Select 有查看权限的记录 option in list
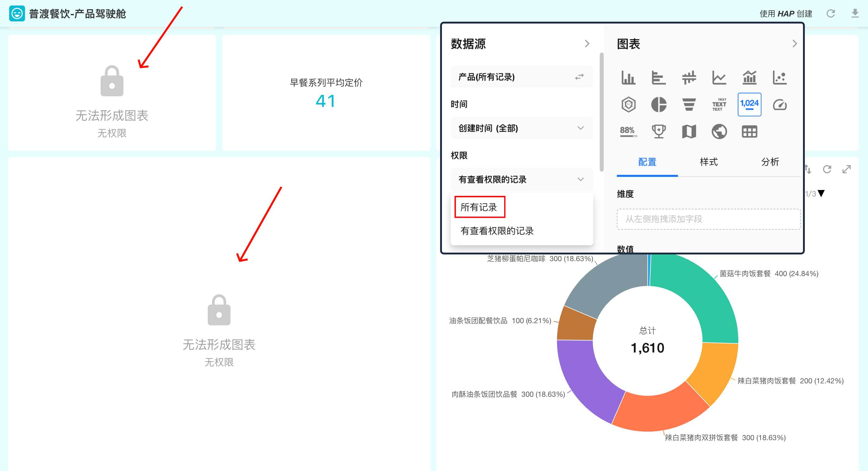 [x=497, y=231]
